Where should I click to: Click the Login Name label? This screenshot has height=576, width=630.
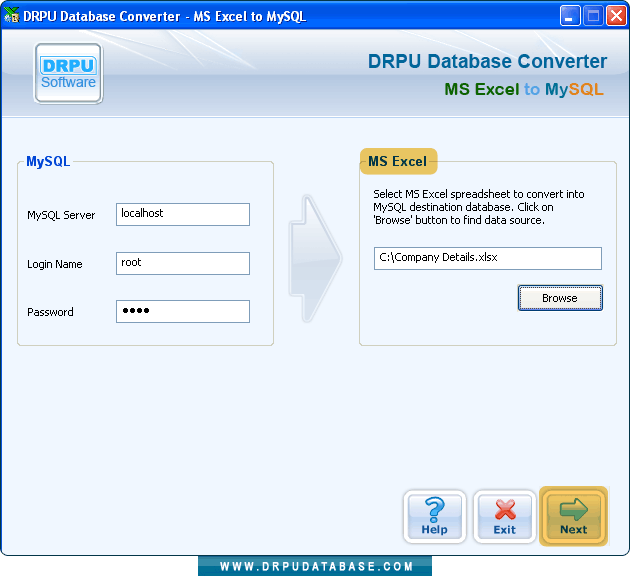click(x=55, y=264)
